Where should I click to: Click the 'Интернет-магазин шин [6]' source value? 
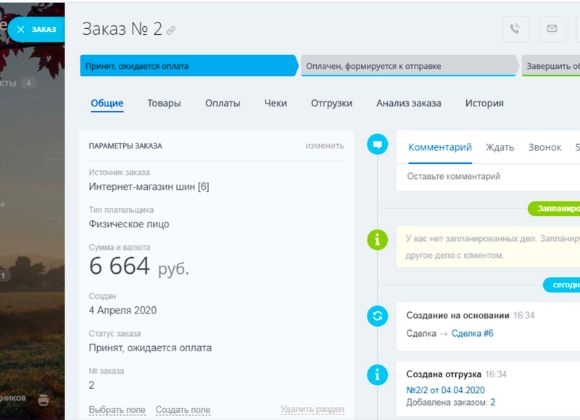pyautogui.click(x=149, y=187)
